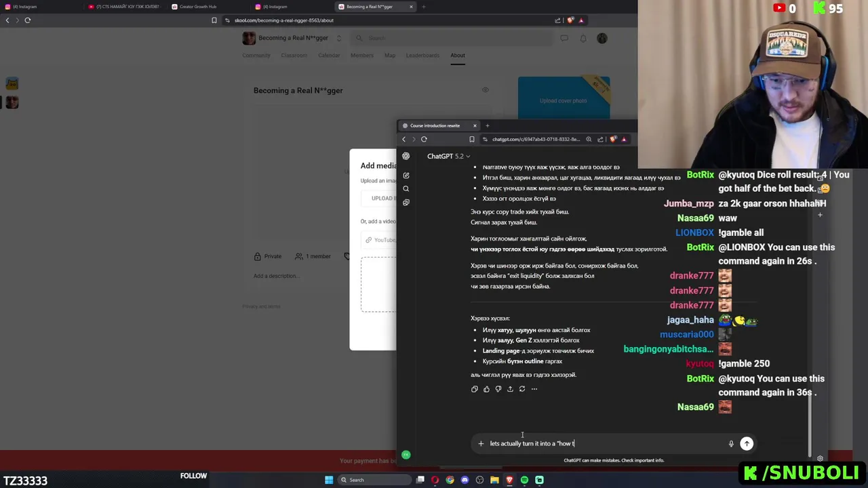This screenshot has height=488, width=868.
Task: Expand the Skool group switcher arrows
Action: (x=339, y=39)
